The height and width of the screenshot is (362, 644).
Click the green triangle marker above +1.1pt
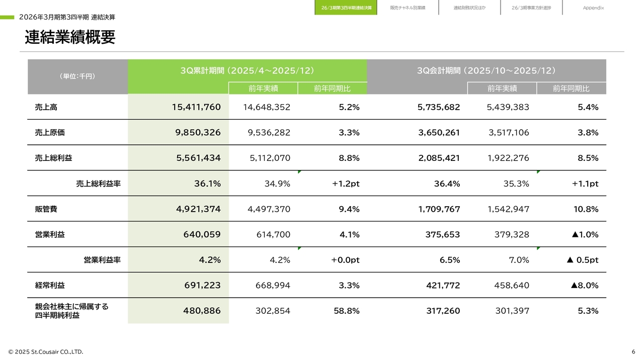point(538,172)
